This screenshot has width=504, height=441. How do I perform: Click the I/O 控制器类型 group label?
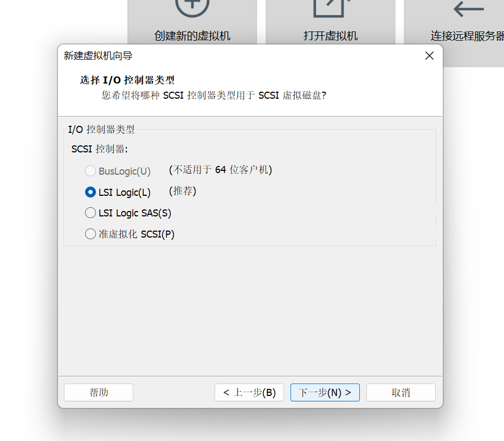point(101,129)
